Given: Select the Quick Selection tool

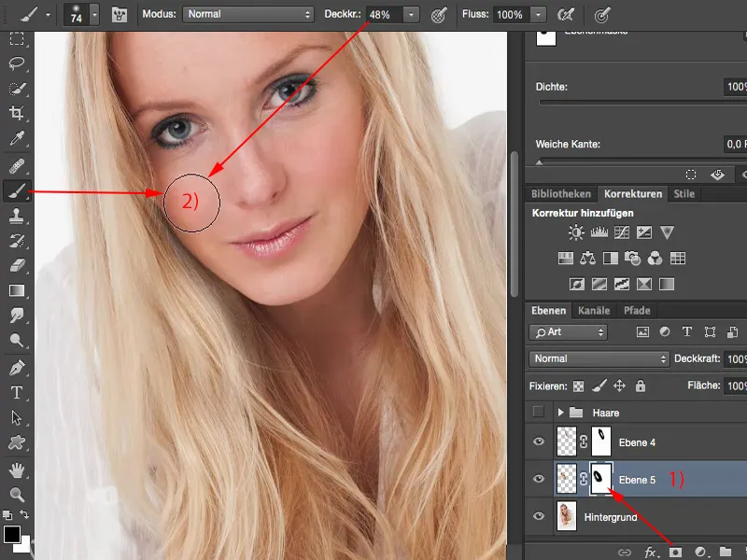Looking at the screenshot, I should pos(17,89).
